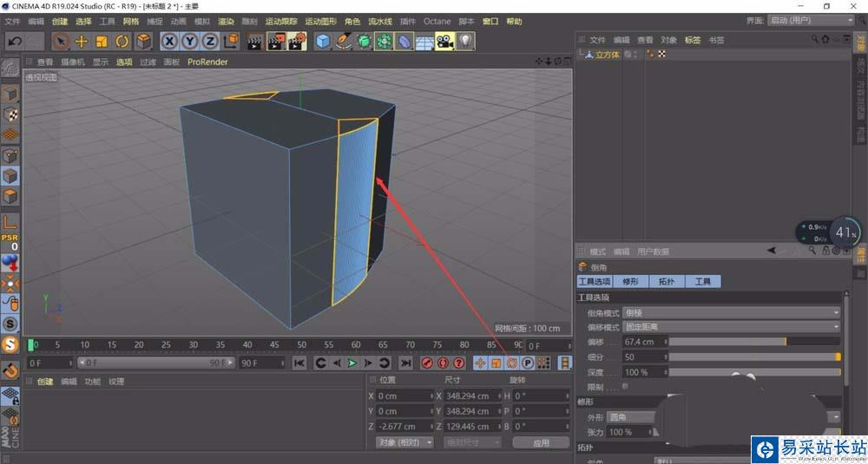Click the Camera object icon
Image resolution: width=868 pixels, height=464 pixels.
pos(445,41)
